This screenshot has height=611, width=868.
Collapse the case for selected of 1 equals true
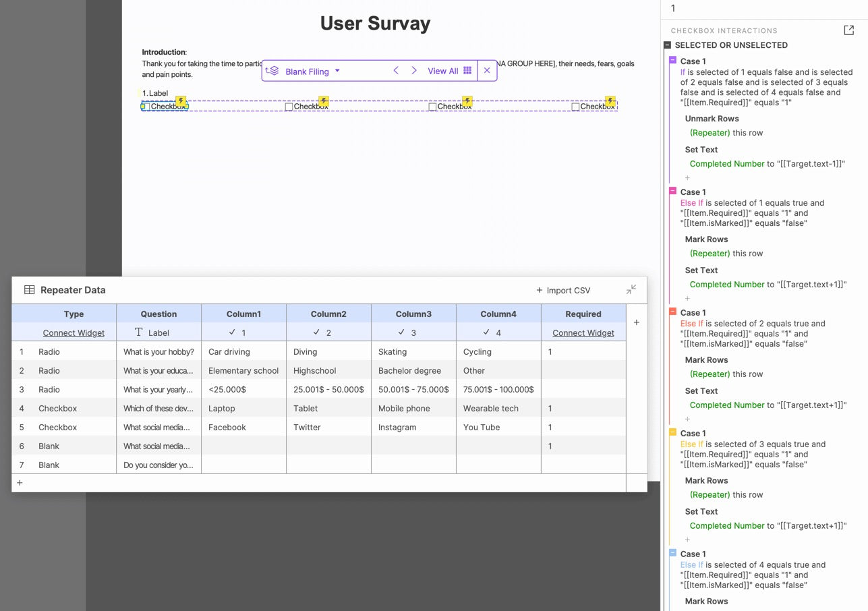(672, 192)
